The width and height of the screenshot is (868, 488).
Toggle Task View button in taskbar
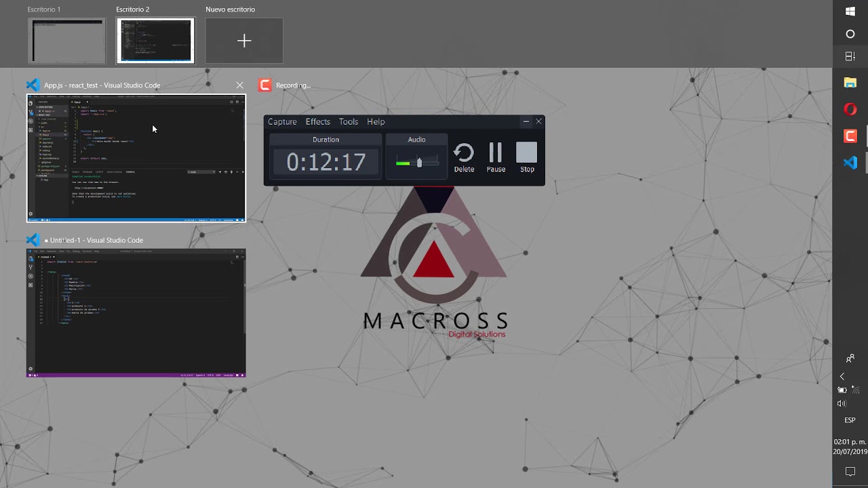pos(850,56)
